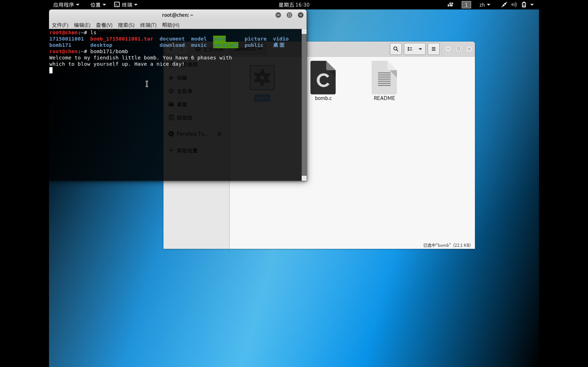Click the accessibility icon in top bar
Screen dimensions: 588x367
coord(450,5)
